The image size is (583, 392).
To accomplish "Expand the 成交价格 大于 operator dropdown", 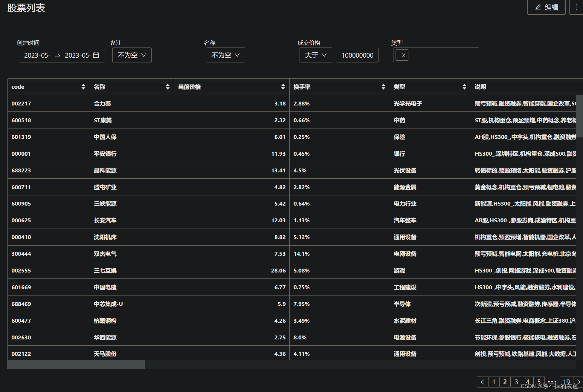I will [x=316, y=55].
